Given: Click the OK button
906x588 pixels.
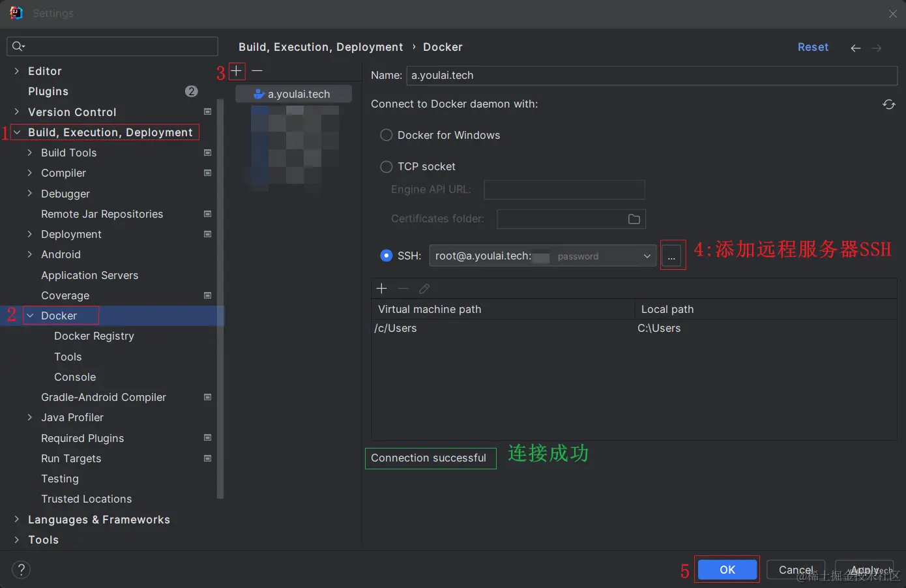Looking at the screenshot, I should 727,570.
